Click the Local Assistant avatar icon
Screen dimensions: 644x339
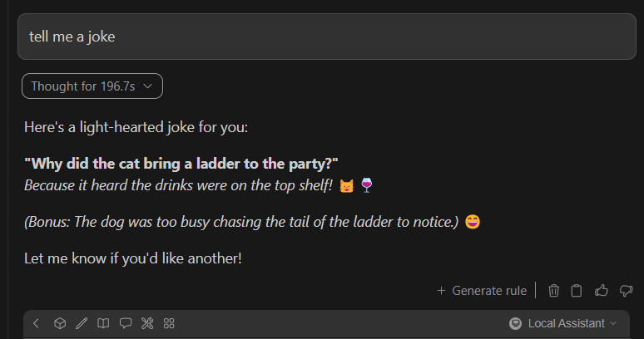515,323
